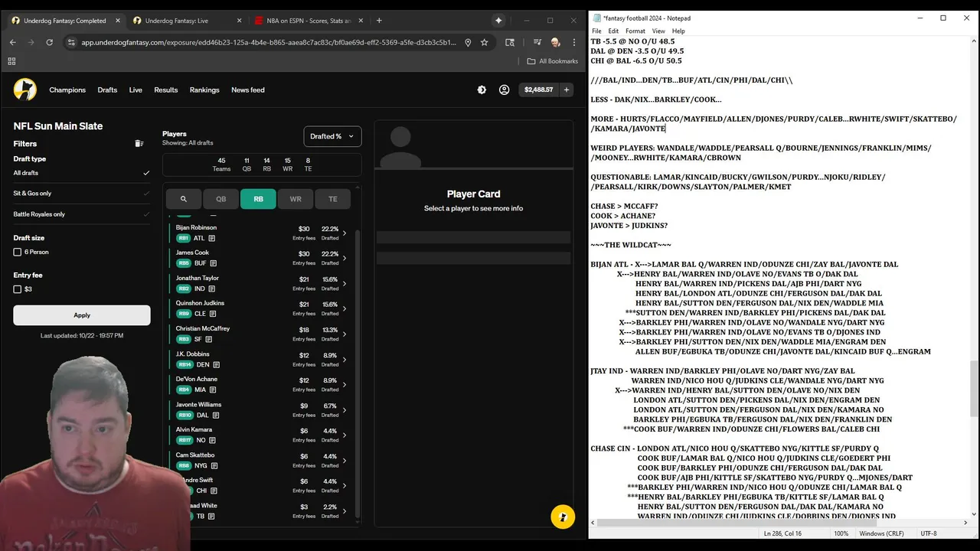Expand Jonathan Taylor row chevron

click(345, 283)
